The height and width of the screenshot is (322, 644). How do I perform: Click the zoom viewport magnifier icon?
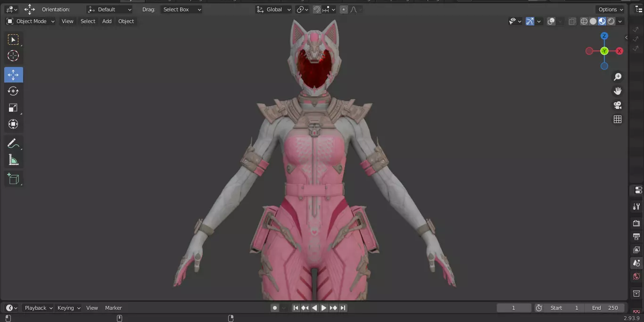[x=618, y=77]
